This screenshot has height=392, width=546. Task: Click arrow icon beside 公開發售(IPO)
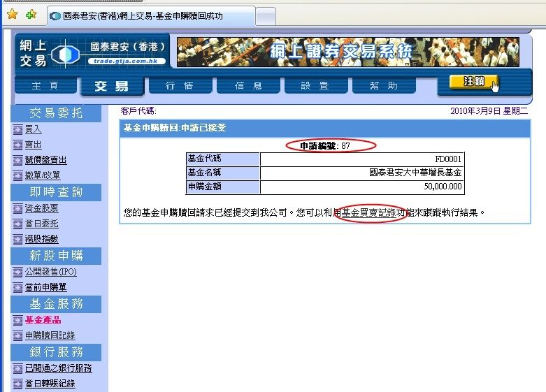(x=17, y=273)
